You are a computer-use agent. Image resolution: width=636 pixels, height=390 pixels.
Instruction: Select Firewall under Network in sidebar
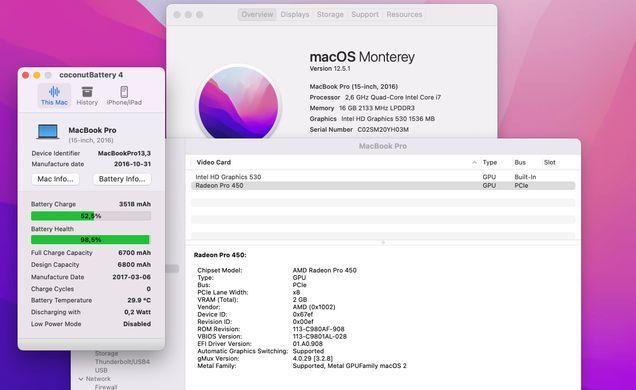coord(106,387)
